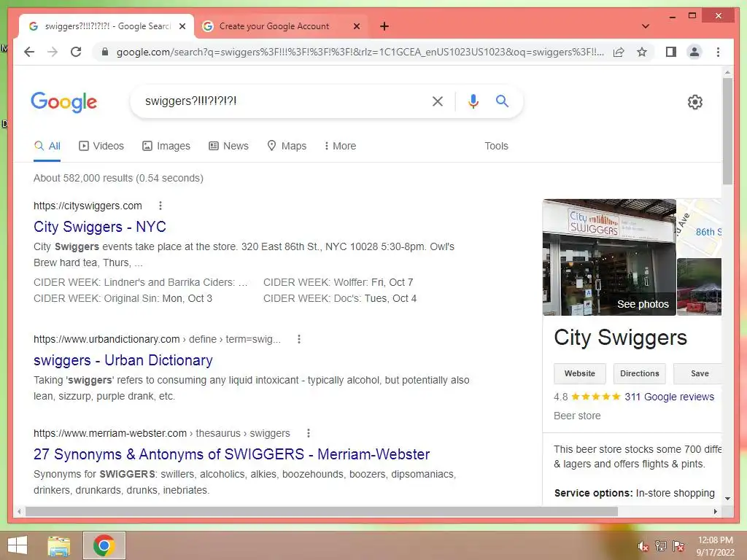Screen dimensions: 747x560
Task: Reload the current page
Action: coord(76,52)
